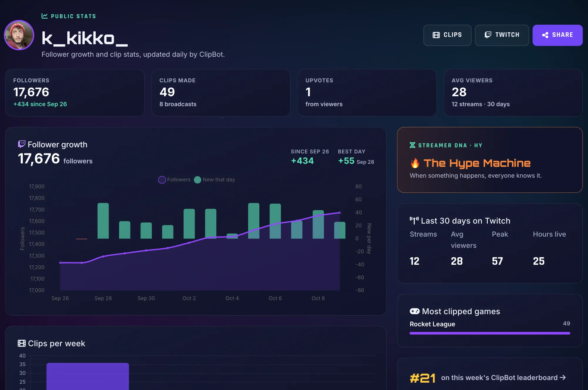Image resolution: width=588 pixels, height=390 pixels.
Task: Click the fire emoji by The Hype Machine
Action: click(415, 163)
